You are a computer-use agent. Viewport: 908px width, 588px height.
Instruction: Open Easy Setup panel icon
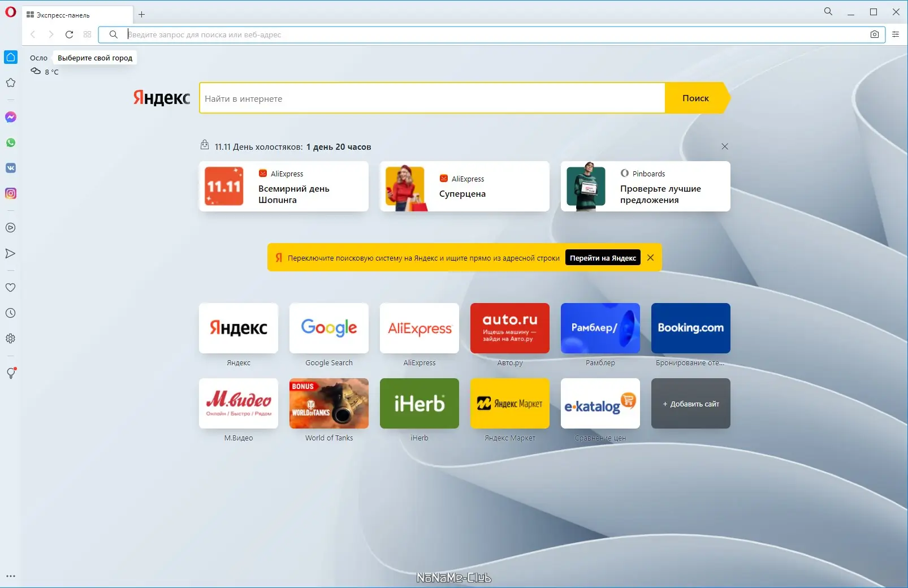[896, 34]
